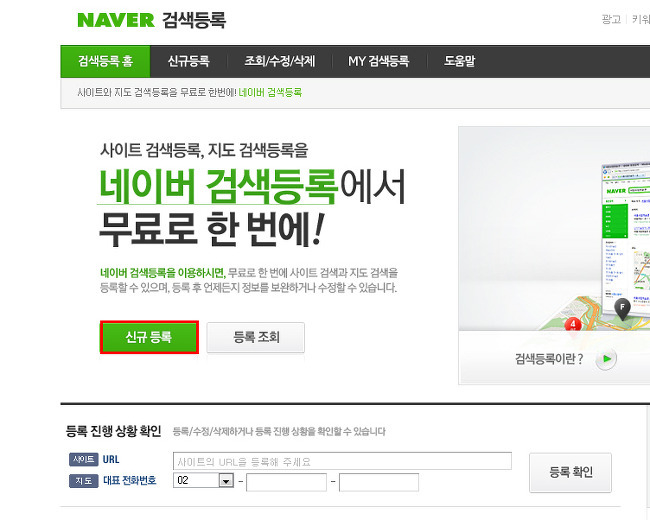Click the dark F map marker
This screenshot has width=650, height=520.
622,309
